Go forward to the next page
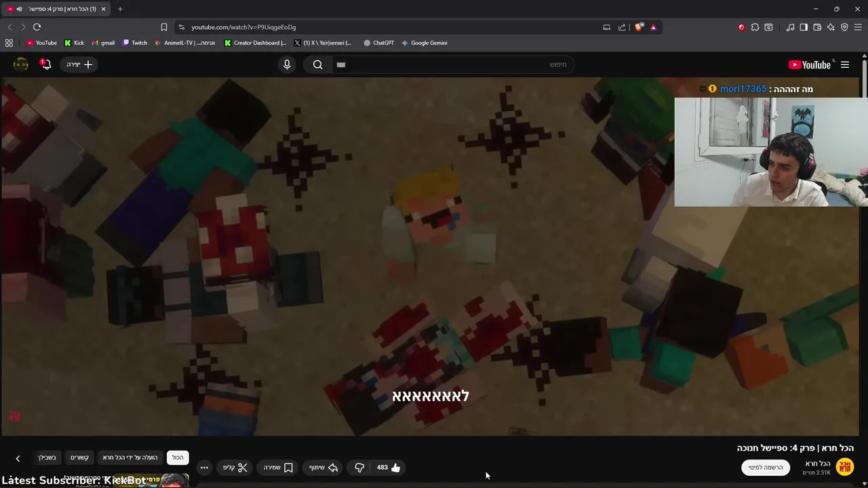Screen dimensions: 868x488 pos(23,27)
